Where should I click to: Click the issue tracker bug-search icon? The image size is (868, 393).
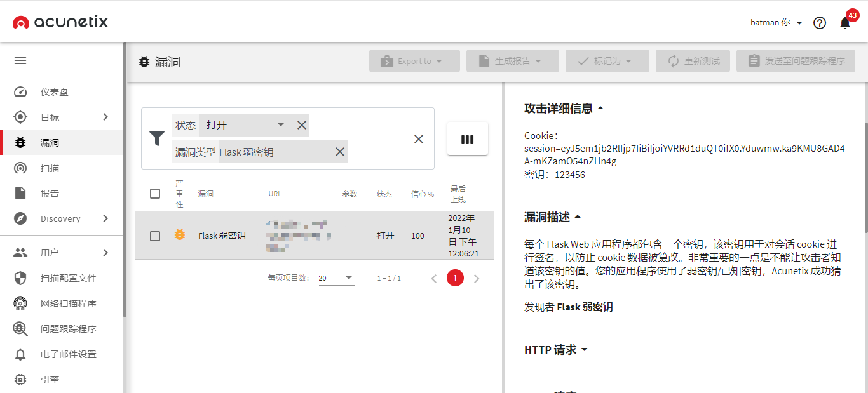20,329
